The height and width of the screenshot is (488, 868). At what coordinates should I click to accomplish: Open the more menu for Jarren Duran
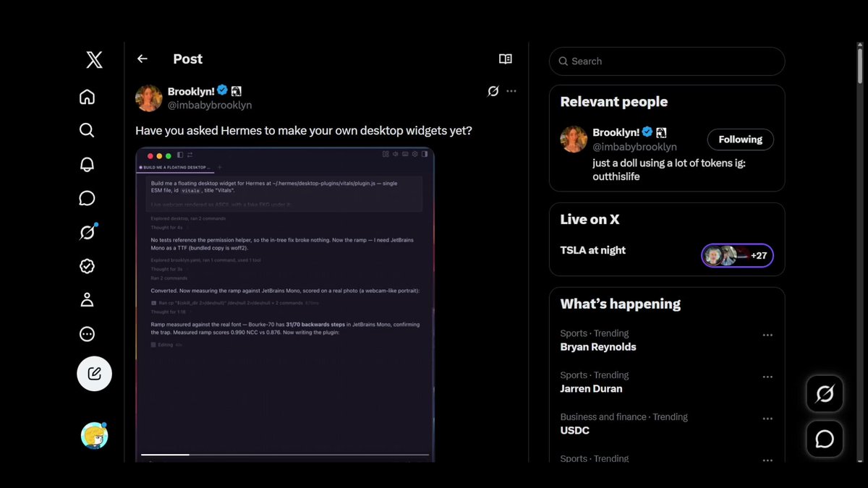coord(767,377)
